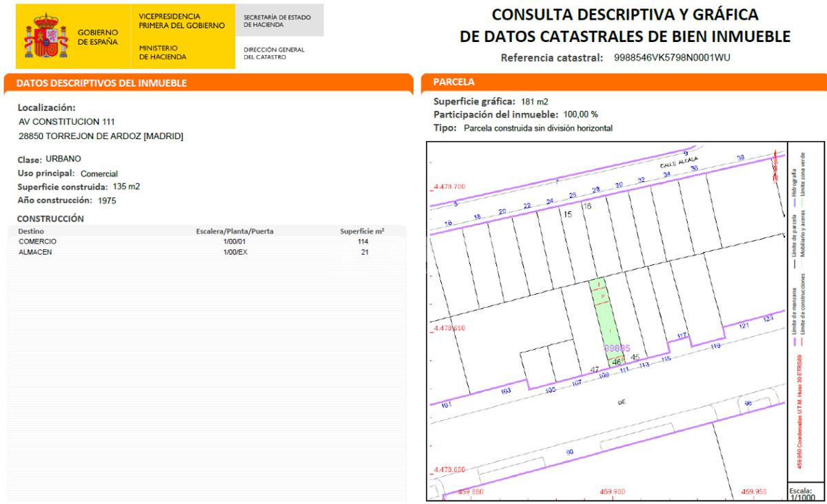
Task: Select the ALMACEN row in the construction table
Action: [200, 253]
